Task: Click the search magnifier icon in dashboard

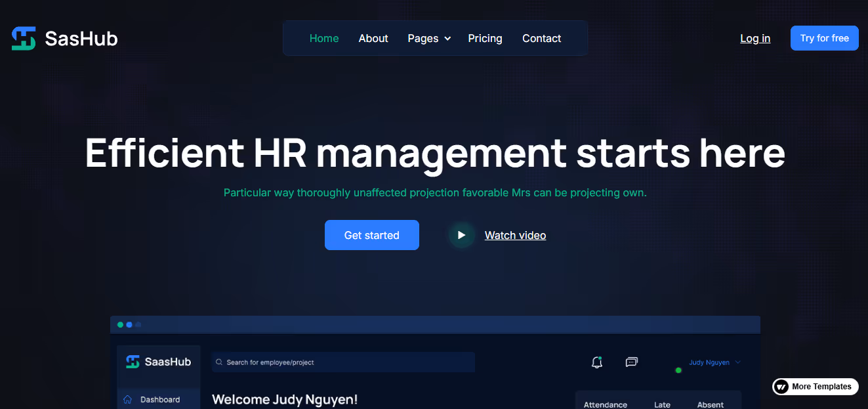Action: point(219,362)
